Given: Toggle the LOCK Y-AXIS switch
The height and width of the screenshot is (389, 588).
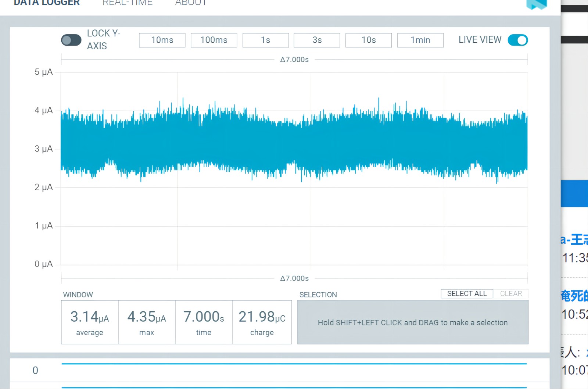Looking at the screenshot, I should (71, 40).
